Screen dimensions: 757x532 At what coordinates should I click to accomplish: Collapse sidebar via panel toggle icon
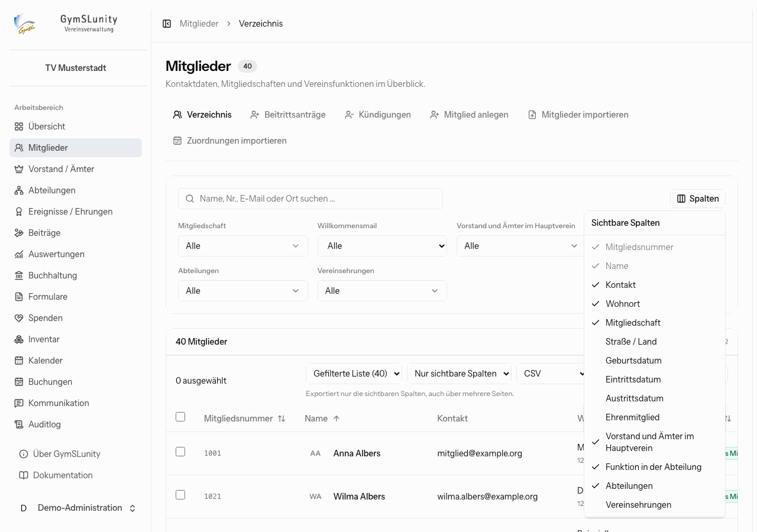[167, 24]
